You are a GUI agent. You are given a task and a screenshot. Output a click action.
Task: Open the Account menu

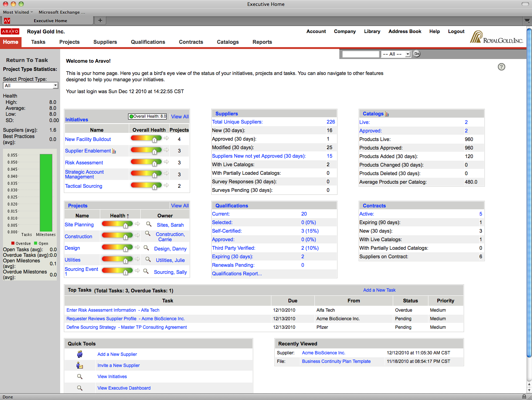pos(316,32)
